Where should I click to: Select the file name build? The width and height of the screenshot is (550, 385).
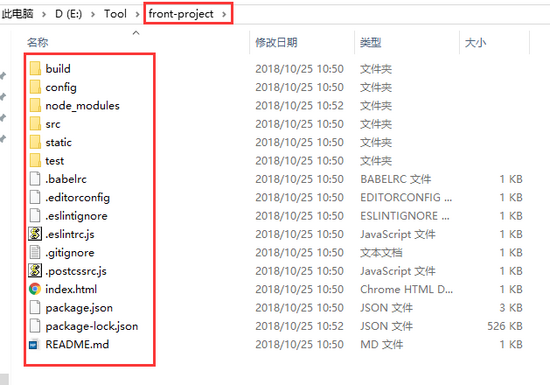coord(58,69)
